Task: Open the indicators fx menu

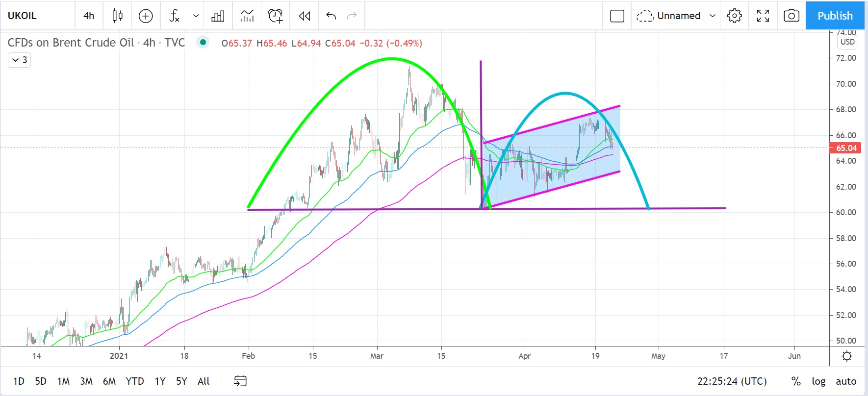Action: (174, 16)
